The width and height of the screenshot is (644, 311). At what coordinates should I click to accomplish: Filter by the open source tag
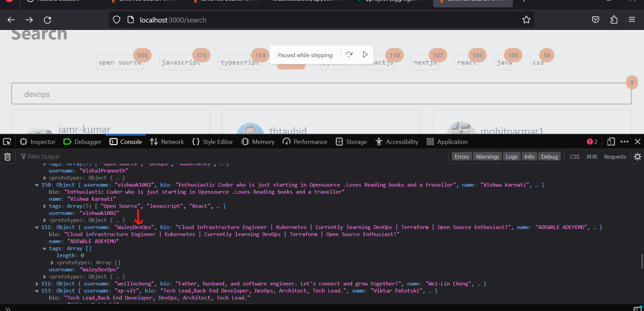pos(120,62)
